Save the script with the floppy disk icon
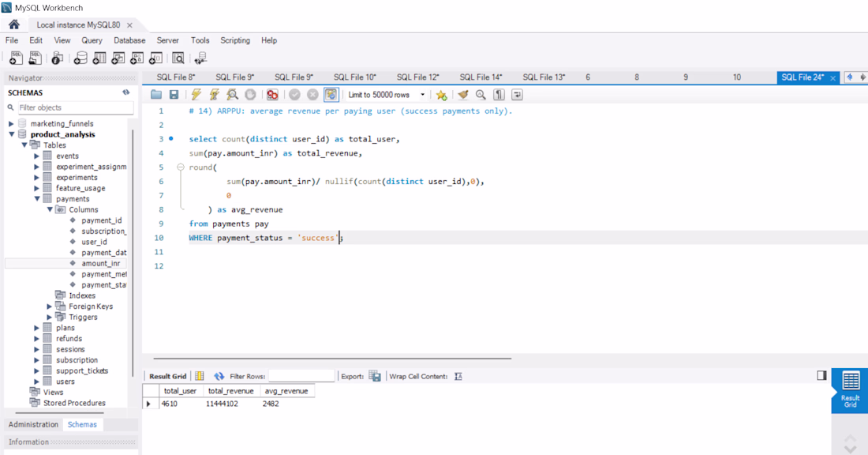Image resolution: width=868 pixels, height=455 pixels. [174, 95]
